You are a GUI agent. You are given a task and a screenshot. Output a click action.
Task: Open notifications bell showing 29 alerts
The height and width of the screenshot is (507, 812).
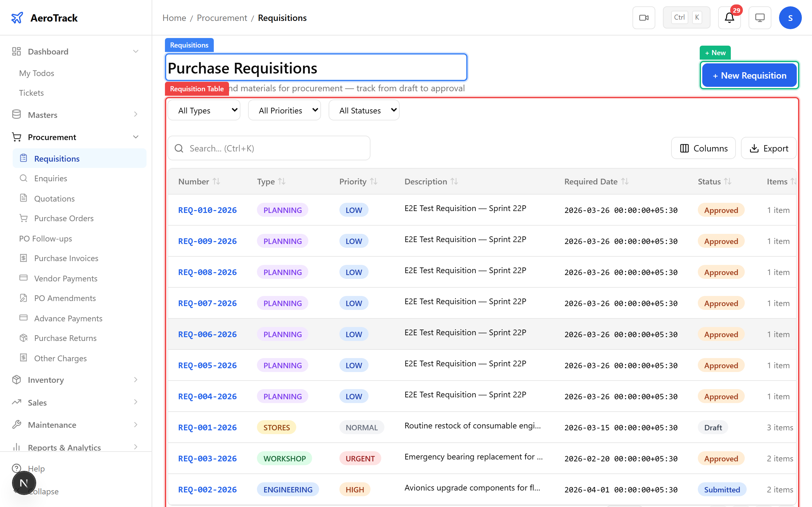(x=729, y=18)
